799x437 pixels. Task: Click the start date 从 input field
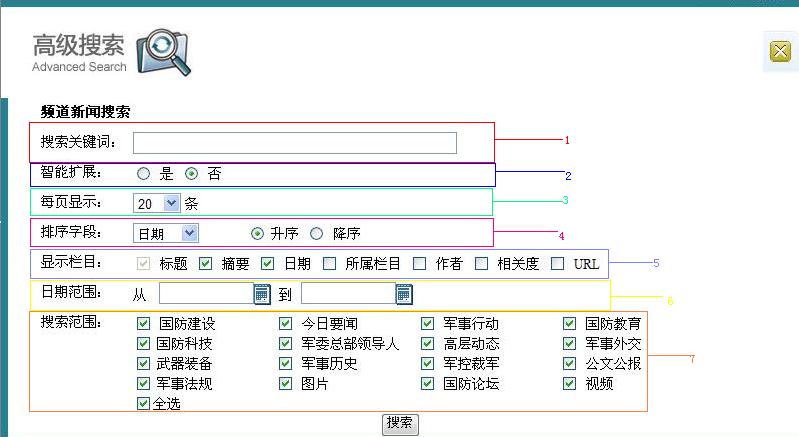(x=205, y=294)
